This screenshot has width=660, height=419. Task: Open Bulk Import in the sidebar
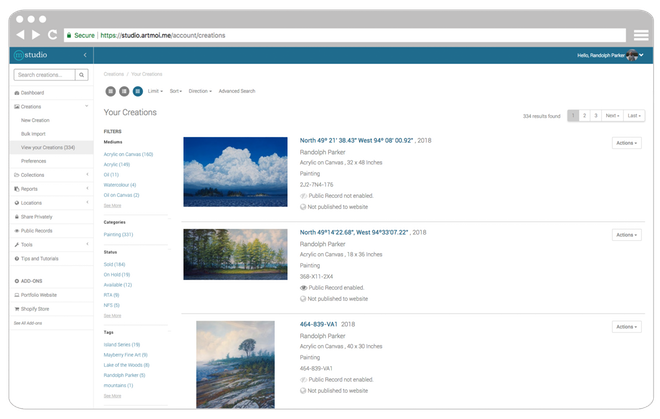click(x=33, y=134)
